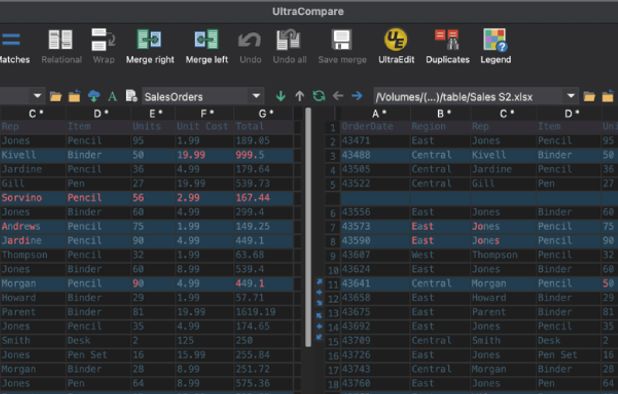Screen dimensions: 618x394
Task: Click the Sales S2.xlsx path field
Action: point(469,97)
